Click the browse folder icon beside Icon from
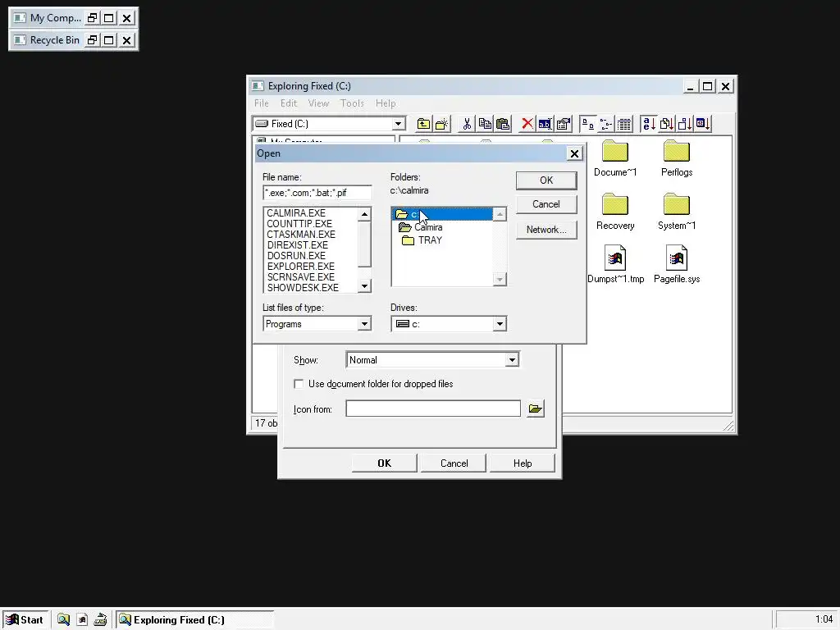Viewport: 840px width, 630px height. (535, 409)
